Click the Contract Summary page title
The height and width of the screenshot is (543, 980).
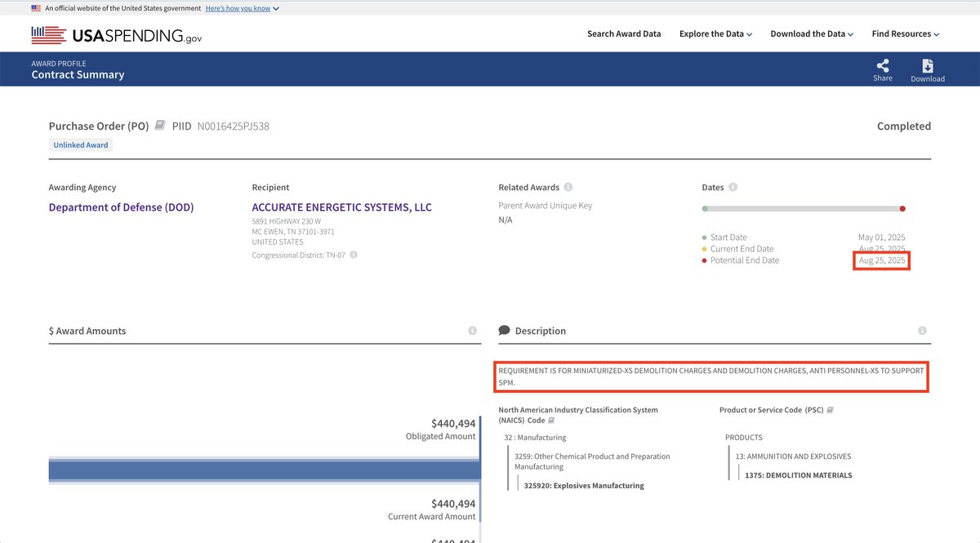coord(78,75)
